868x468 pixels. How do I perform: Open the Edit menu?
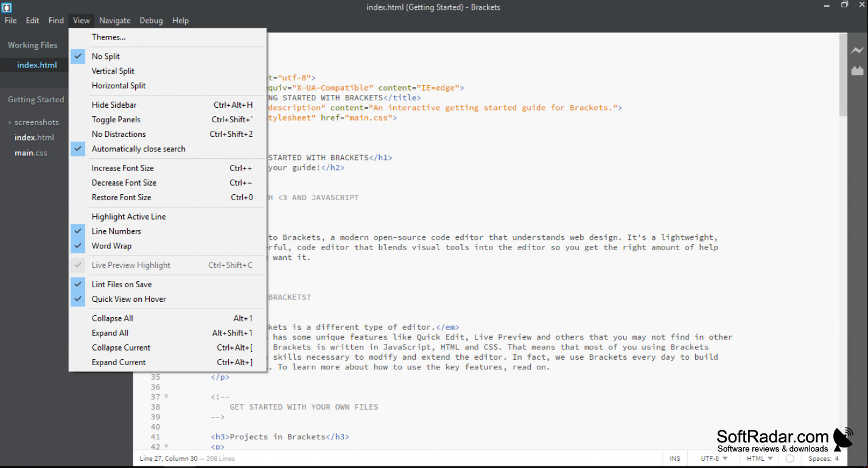pos(32,20)
